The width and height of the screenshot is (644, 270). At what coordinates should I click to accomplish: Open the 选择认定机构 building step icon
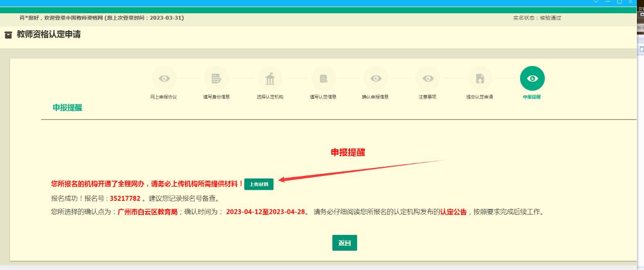point(270,79)
